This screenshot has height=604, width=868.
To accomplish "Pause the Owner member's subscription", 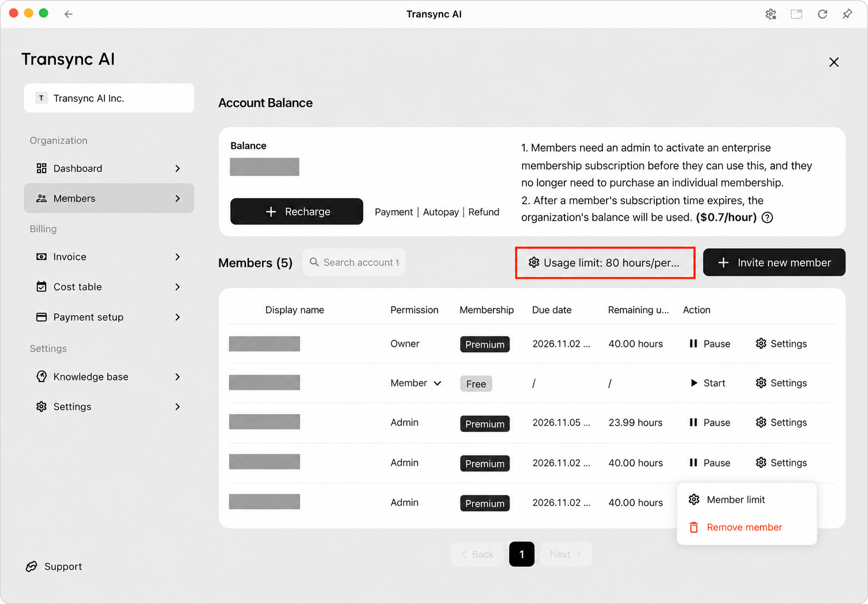I will click(710, 344).
